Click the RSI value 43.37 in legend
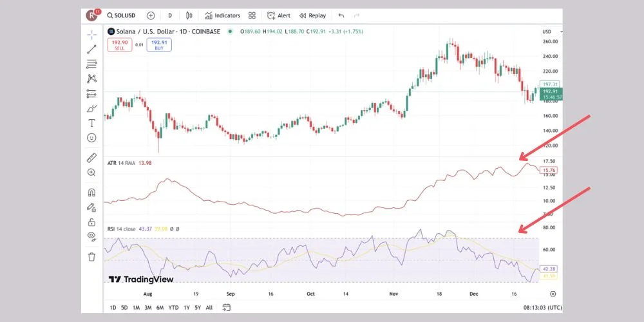 (145, 229)
